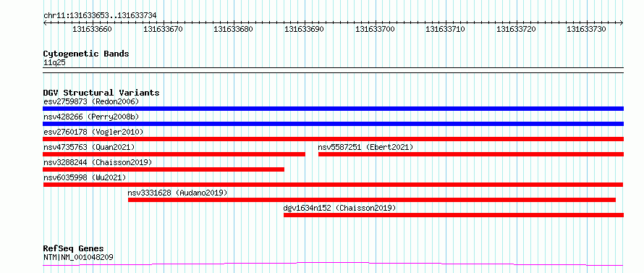Click the label dgv1634n152 (Chaisson2019)

tap(340, 208)
